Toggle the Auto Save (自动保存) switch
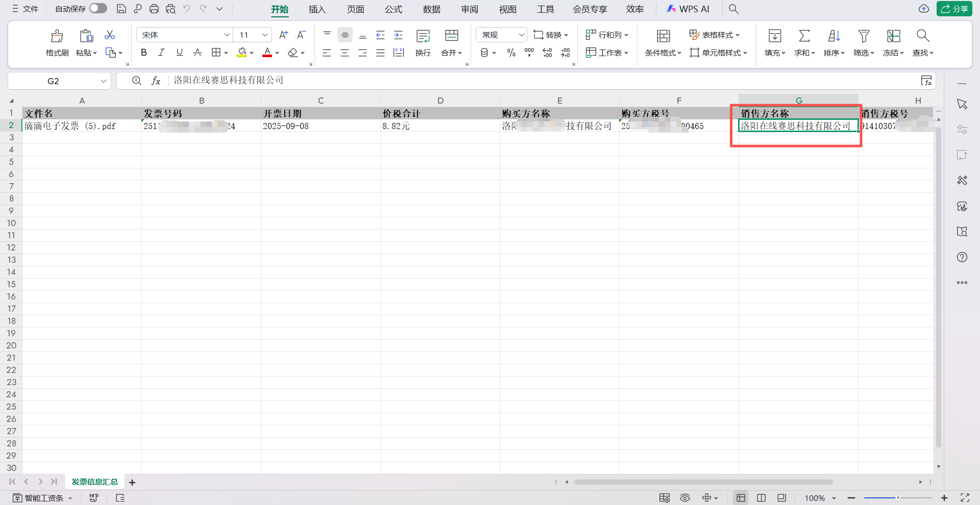 click(98, 8)
